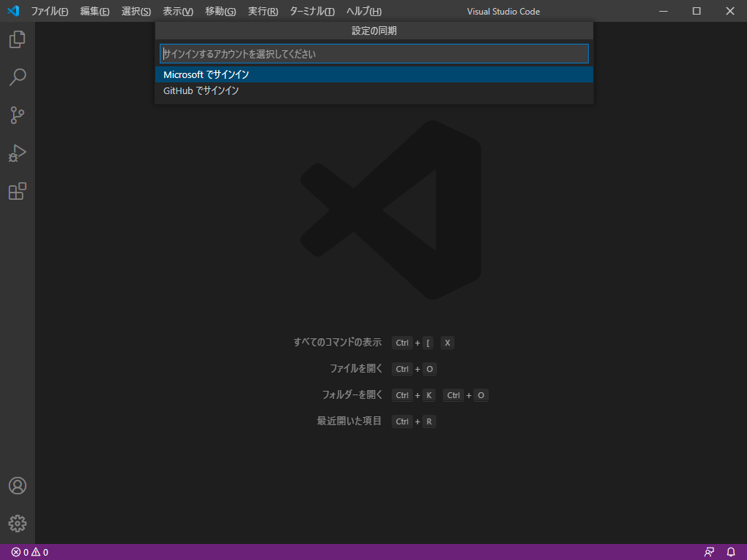Open the Source Control view
Screen dimensions: 747x560
(18, 115)
